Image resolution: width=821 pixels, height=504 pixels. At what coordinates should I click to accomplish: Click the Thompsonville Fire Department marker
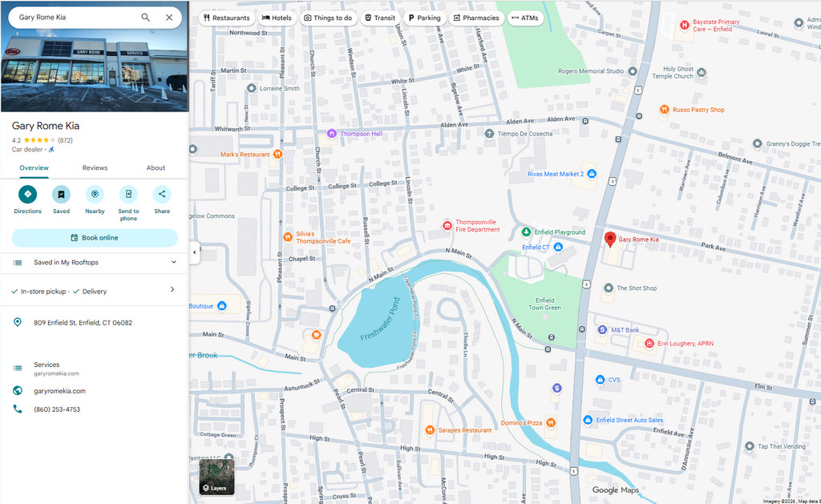(447, 226)
